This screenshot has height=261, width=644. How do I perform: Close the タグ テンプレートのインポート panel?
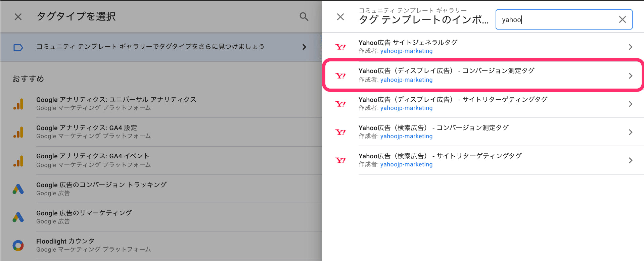[340, 17]
